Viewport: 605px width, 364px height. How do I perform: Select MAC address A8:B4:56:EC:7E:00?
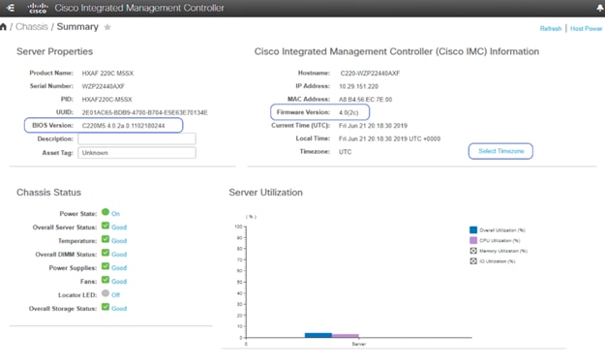(x=365, y=99)
